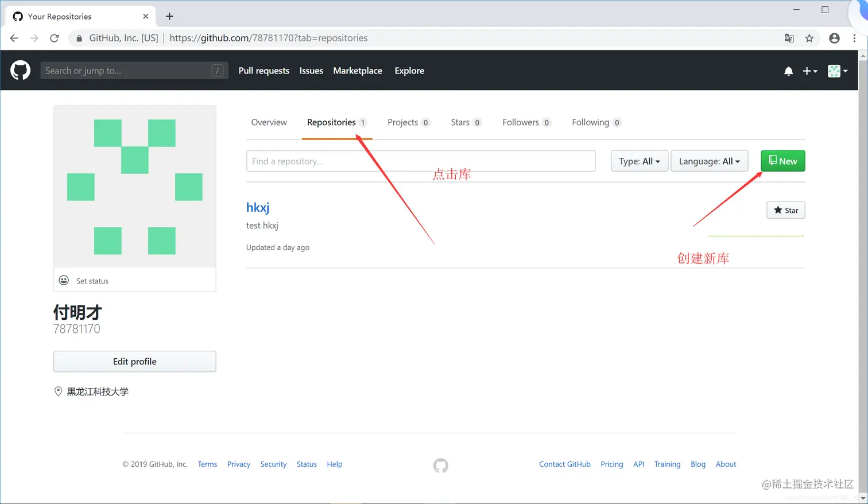
Task: Switch to the Projects tab
Action: click(408, 122)
